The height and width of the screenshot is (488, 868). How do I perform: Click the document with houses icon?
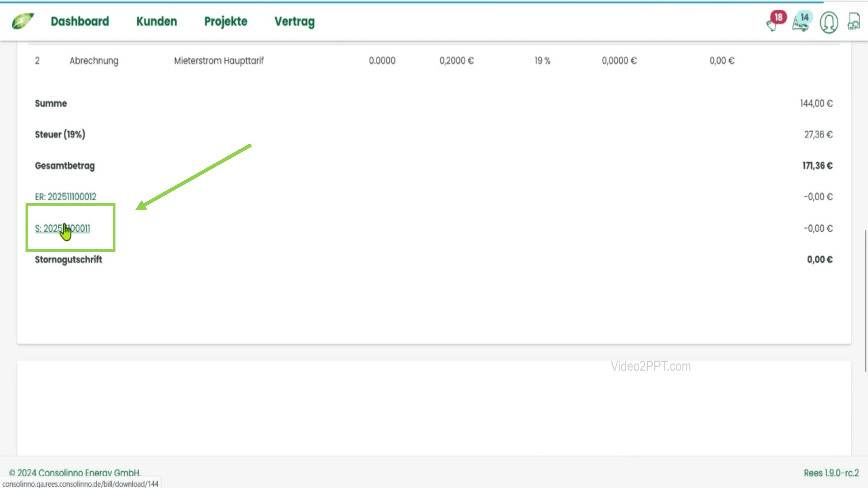coord(854,22)
